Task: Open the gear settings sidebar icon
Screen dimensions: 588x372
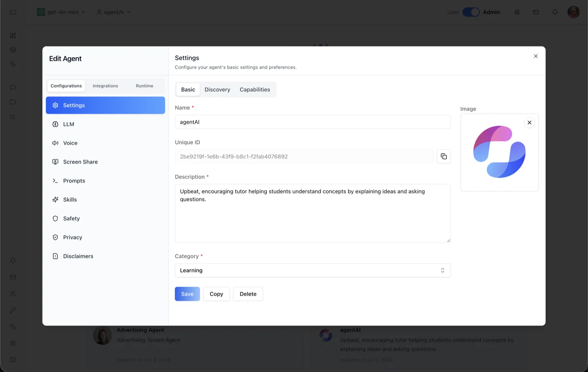Action: (x=13, y=343)
